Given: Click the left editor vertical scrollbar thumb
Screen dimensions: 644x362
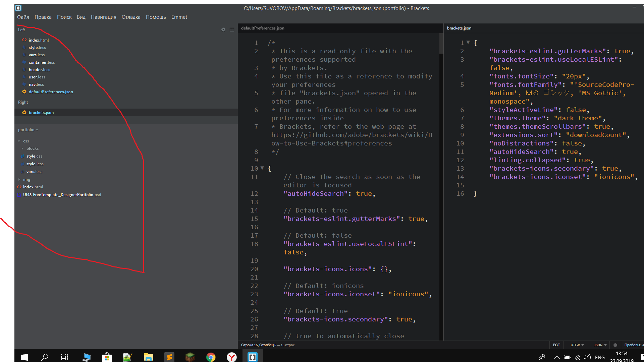Looking at the screenshot, I should point(441,43).
